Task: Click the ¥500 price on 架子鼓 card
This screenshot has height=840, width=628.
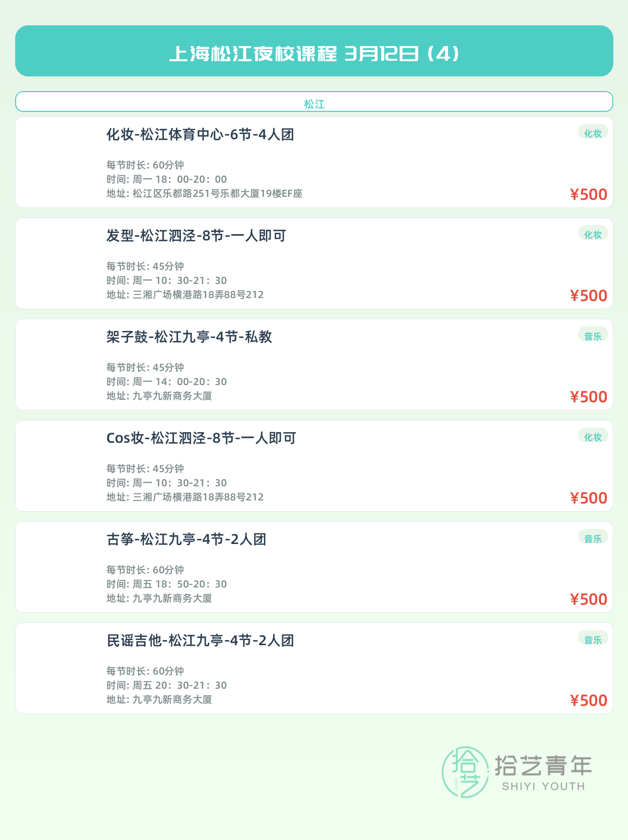Action: click(x=589, y=397)
